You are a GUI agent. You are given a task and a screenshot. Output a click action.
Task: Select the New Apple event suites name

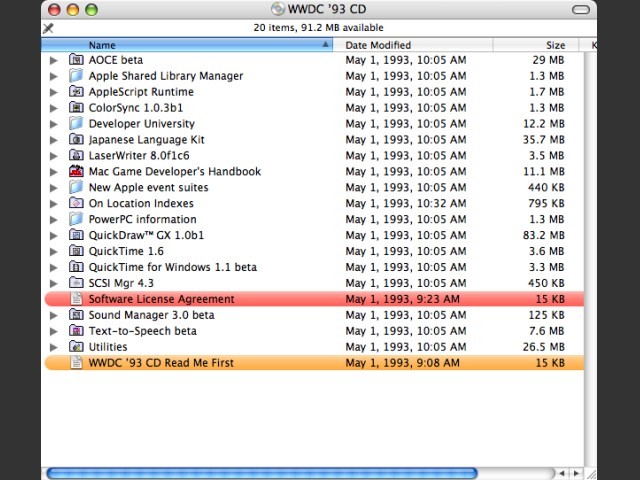pos(149,187)
